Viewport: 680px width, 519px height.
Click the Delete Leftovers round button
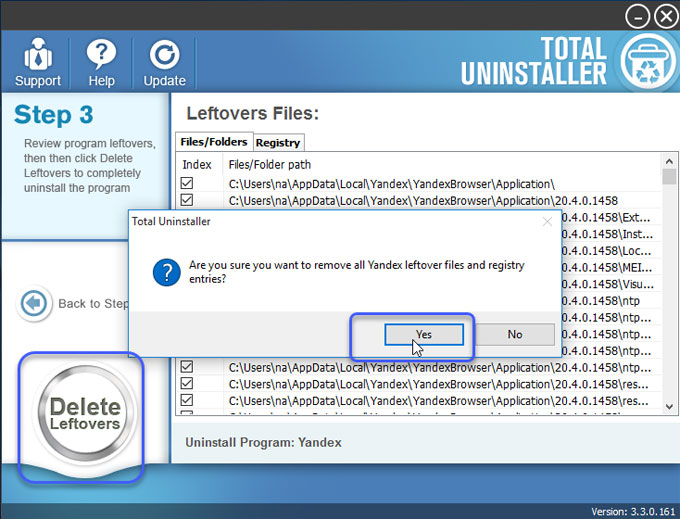click(x=85, y=414)
